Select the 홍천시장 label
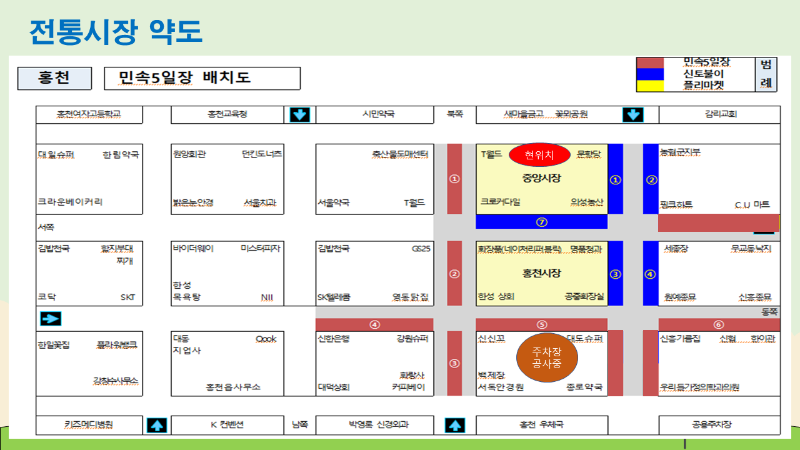The width and height of the screenshot is (800, 450). click(541, 272)
